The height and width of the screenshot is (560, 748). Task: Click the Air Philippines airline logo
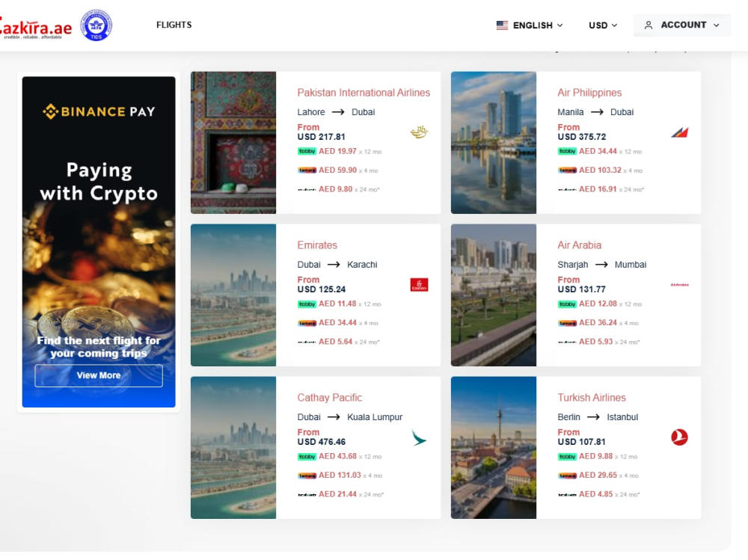[x=679, y=132]
